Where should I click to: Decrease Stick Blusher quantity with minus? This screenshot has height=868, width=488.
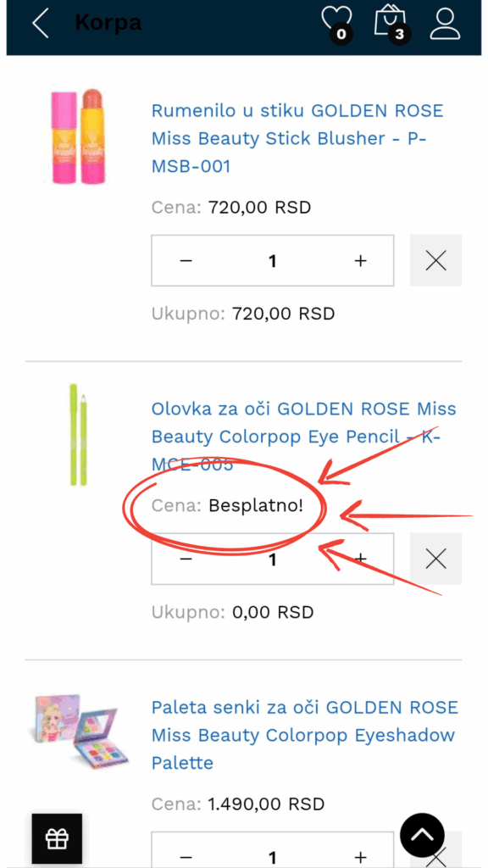(186, 261)
